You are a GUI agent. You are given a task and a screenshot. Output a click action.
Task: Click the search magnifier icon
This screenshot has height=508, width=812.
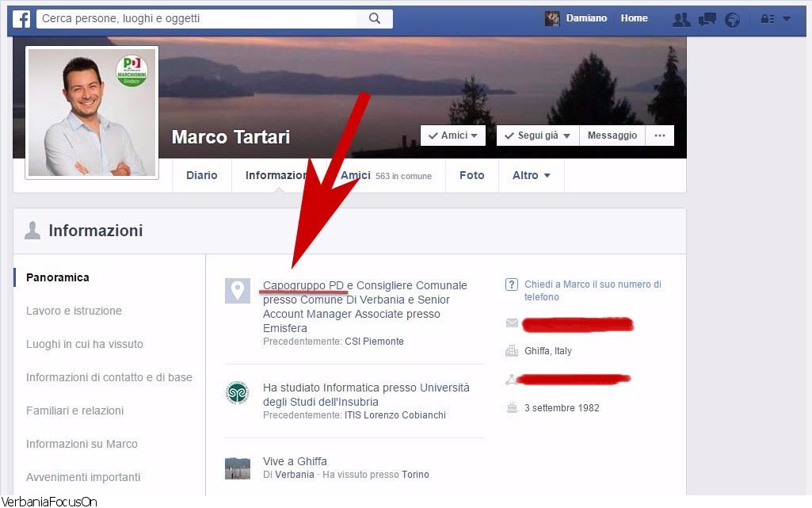point(375,18)
